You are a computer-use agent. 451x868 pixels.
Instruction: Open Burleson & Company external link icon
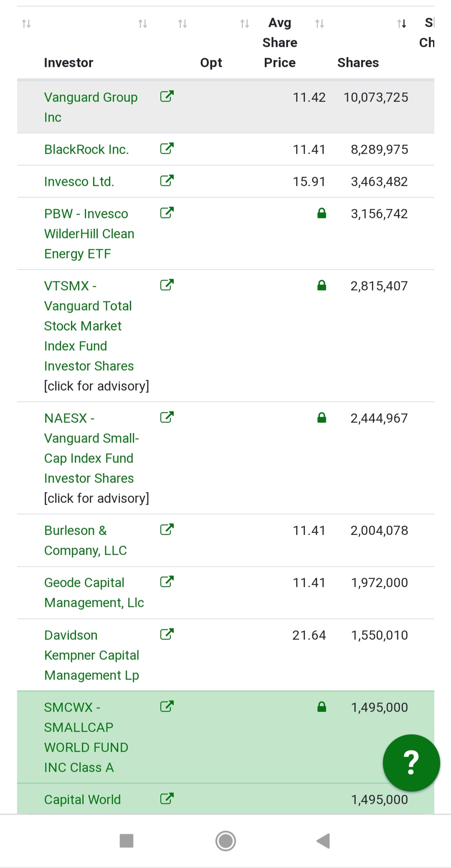click(167, 529)
